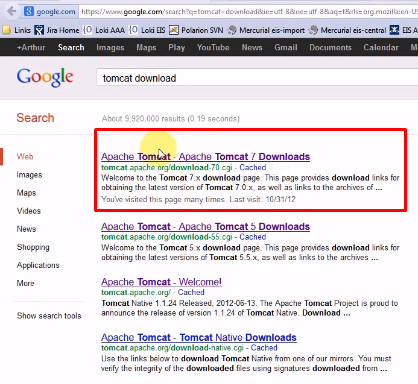Open the Polarion SVN bookmark
The height and width of the screenshot is (384, 418).
(x=196, y=30)
